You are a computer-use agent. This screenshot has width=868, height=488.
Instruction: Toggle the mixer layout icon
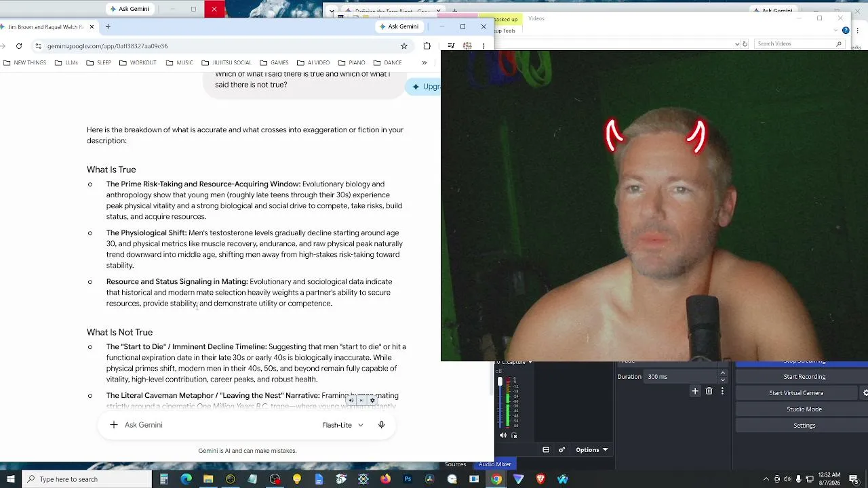point(546,450)
